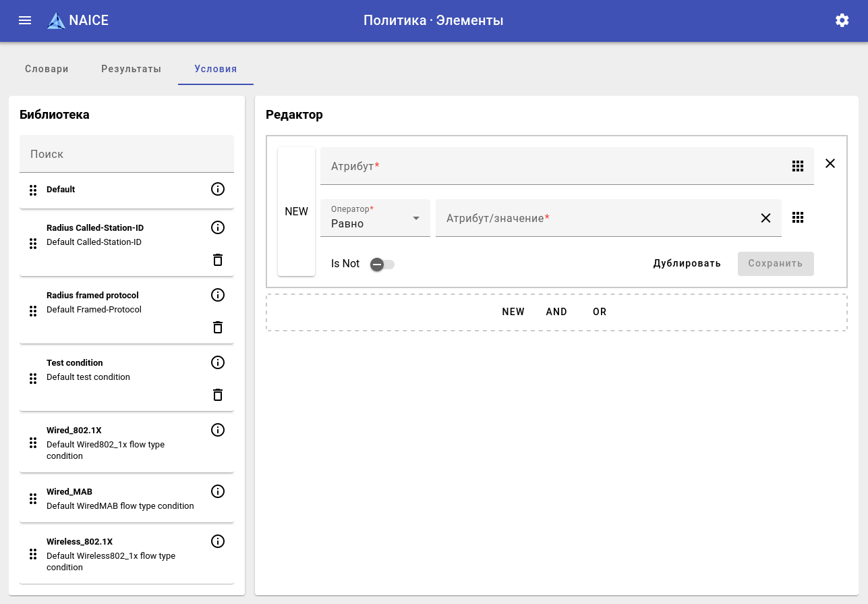Image resolution: width=868 pixels, height=604 pixels.
Task: Add an OR block to the editor
Action: [x=600, y=312]
